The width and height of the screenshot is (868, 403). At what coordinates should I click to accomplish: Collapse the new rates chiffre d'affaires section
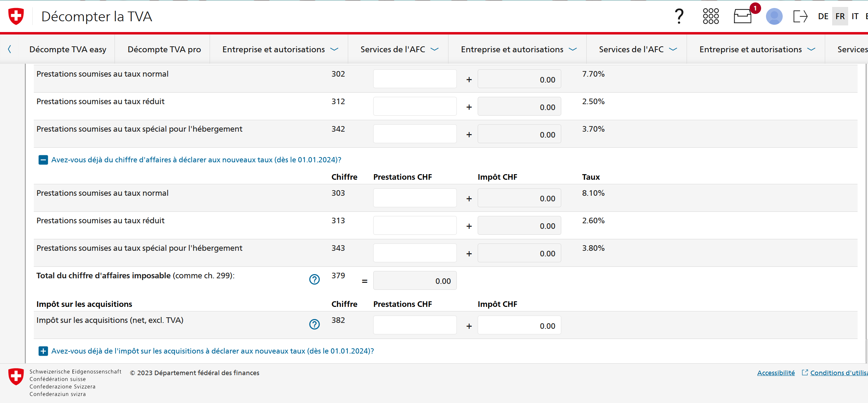coord(43,160)
